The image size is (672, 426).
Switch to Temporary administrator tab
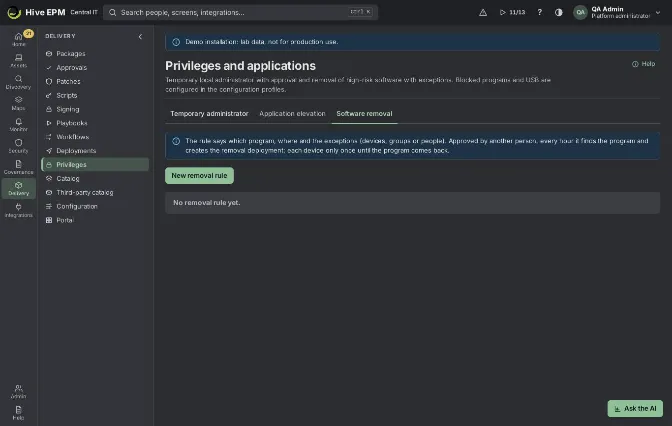[x=209, y=114]
